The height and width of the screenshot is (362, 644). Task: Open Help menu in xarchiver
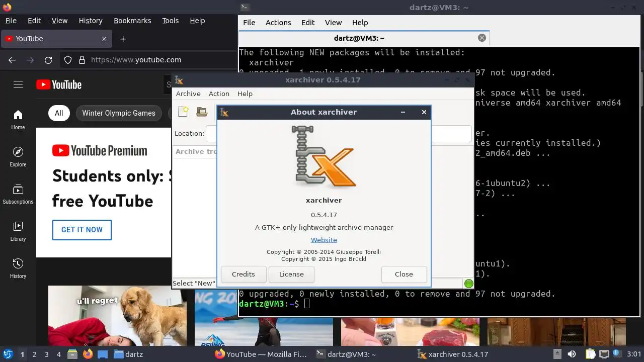(245, 94)
